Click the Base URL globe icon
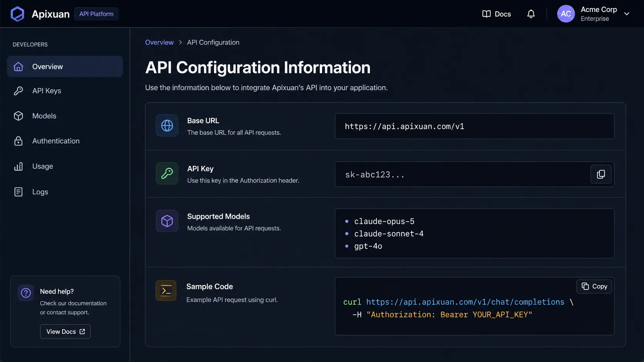 point(167,125)
